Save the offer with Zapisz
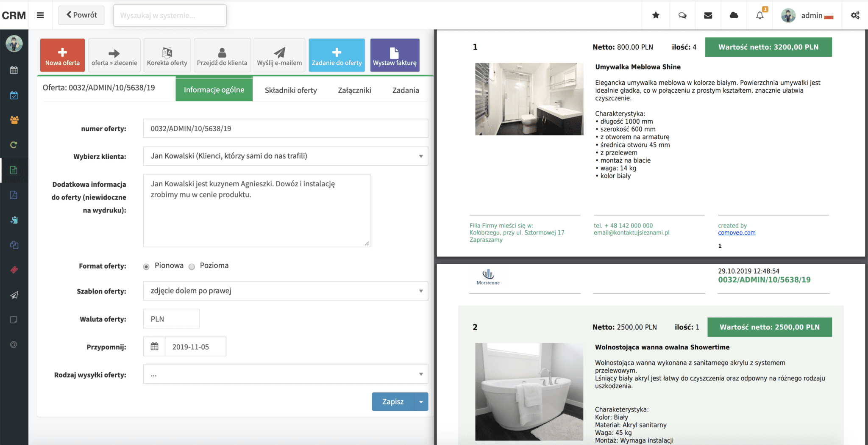Image resolution: width=868 pixels, height=445 pixels. pyautogui.click(x=393, y=401)
